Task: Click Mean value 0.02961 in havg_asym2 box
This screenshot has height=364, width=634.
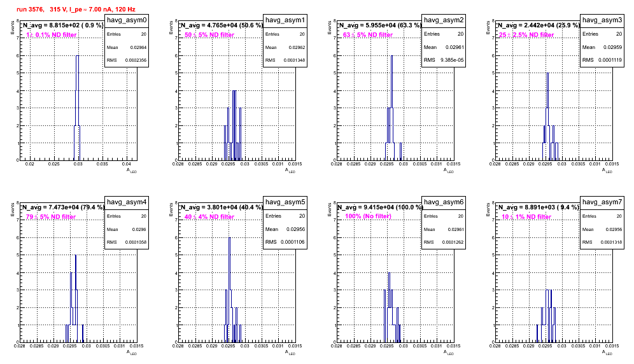Action: click(x=455, y=47)
